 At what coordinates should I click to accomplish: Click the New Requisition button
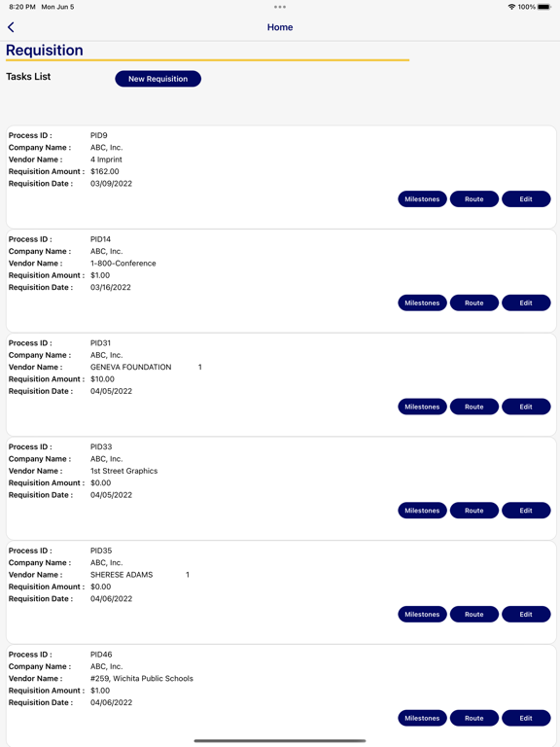tap(158, 79)
